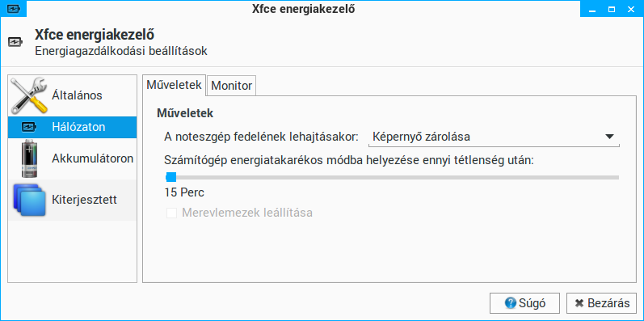The image size is (644, 321).
Task: Click the question mark icon on Súgó
Action: click(511, 303)
